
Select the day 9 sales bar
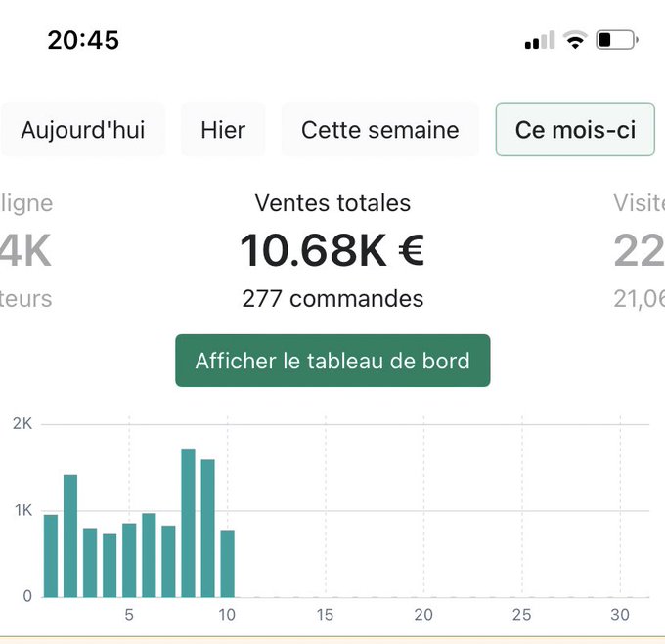pos(207,528)
